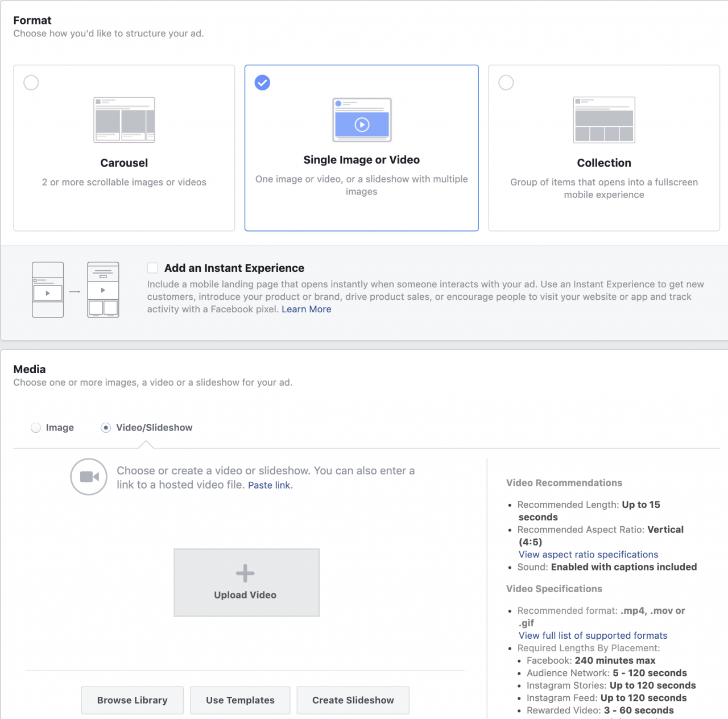The width and height of the screenshot is (728, 719).
Task: Open Create Slideshow
Action: (x=353, y=700)
